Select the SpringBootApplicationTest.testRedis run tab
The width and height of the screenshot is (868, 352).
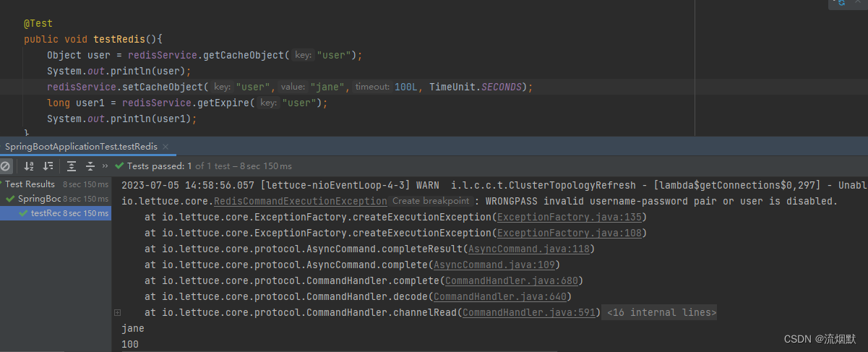(x=82, y=146)
